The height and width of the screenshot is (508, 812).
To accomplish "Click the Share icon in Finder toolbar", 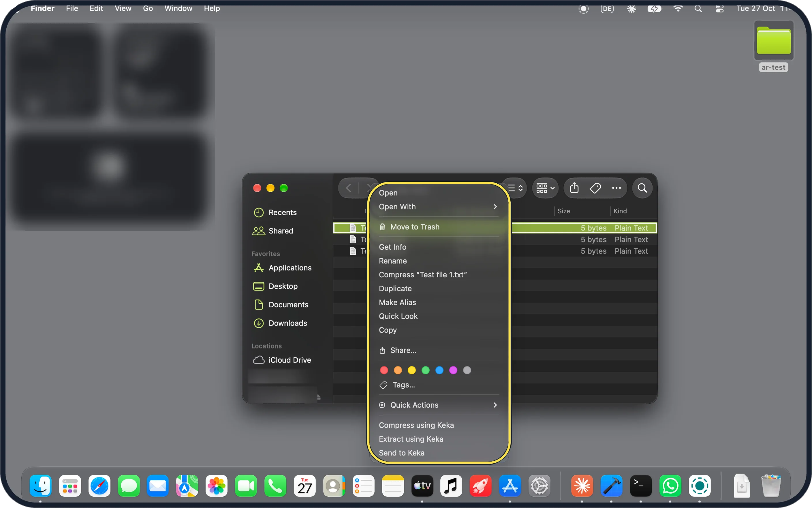I will click(574, 188).
